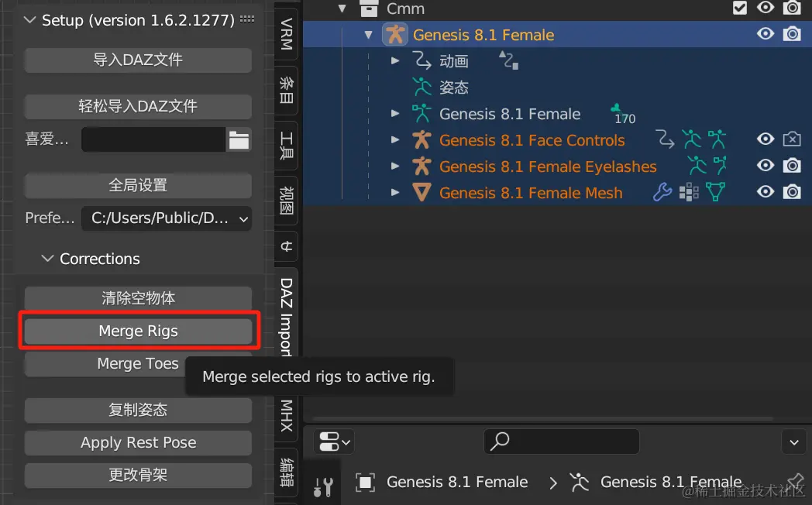This screenshot has height=505, width=812.
Task: Click the 轻松导入DAZ文件 button
Action: [138, 106]
